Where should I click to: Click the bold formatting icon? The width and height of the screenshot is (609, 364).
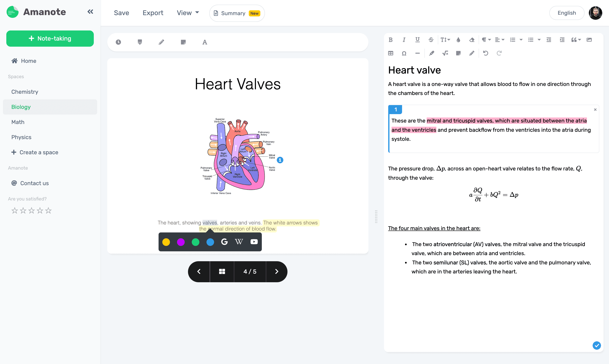pos(390,40)
